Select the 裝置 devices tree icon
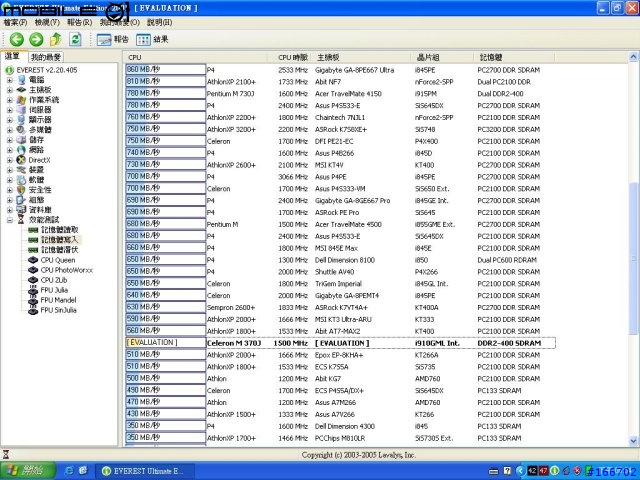Image resolution: width=640 pixels, height=480 pixels. [x=21, y=170]
